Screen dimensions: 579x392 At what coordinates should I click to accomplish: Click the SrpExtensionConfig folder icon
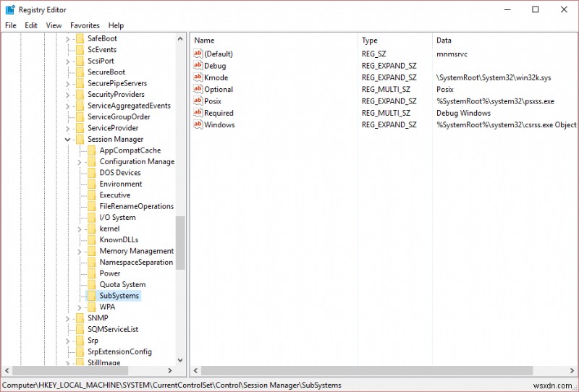[80, 351]
